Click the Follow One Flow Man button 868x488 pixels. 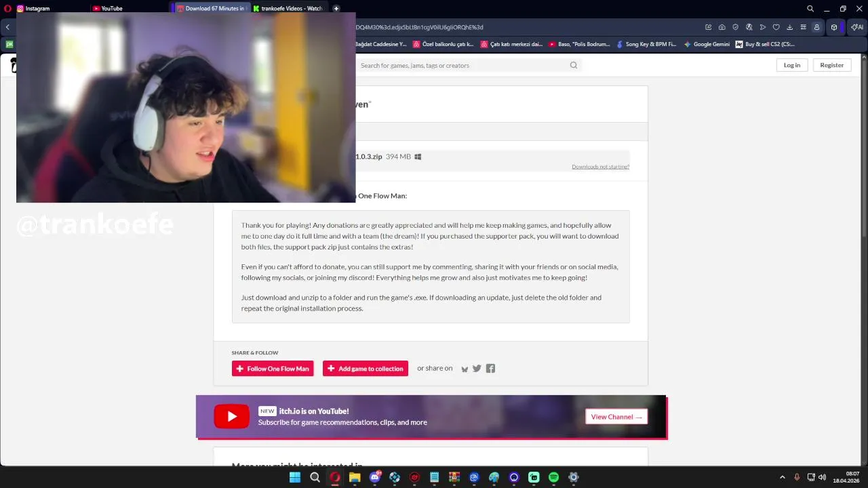tap(273, 369)
